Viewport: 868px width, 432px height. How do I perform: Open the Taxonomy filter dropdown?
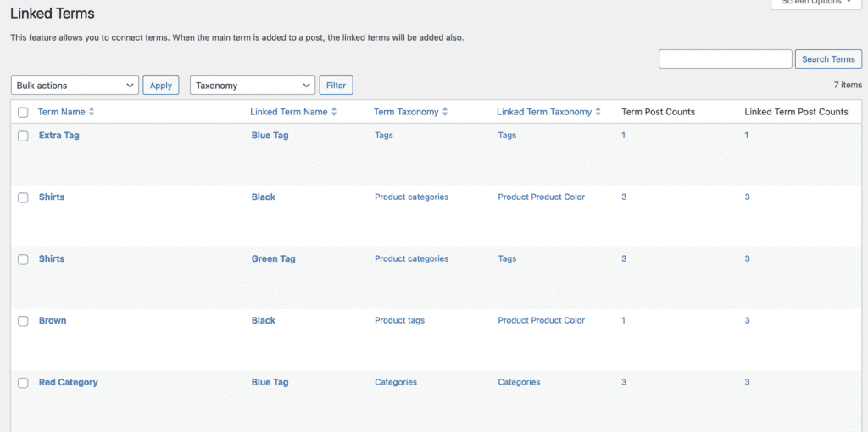[253, 86]
